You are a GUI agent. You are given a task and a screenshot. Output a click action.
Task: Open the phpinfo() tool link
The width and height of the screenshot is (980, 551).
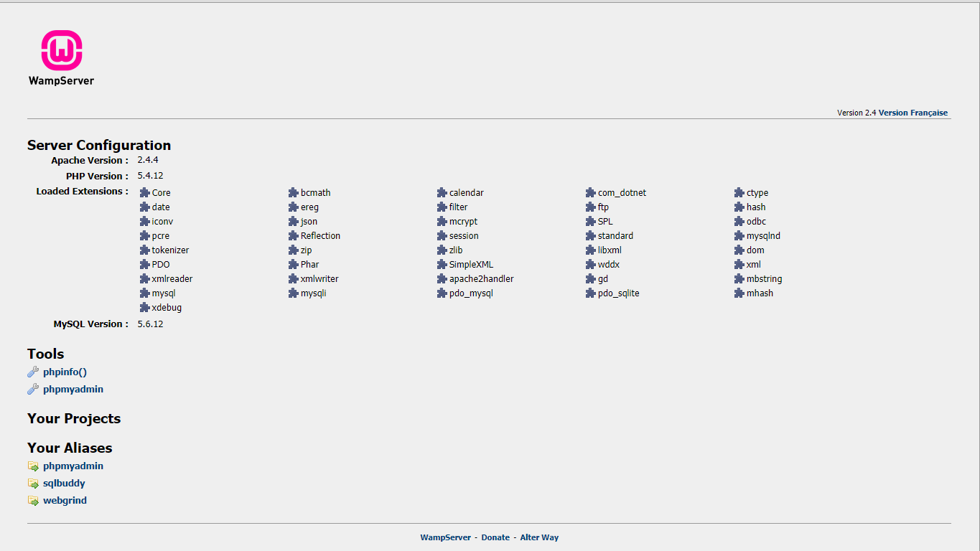pyautogui.click(x=65, y=372)
